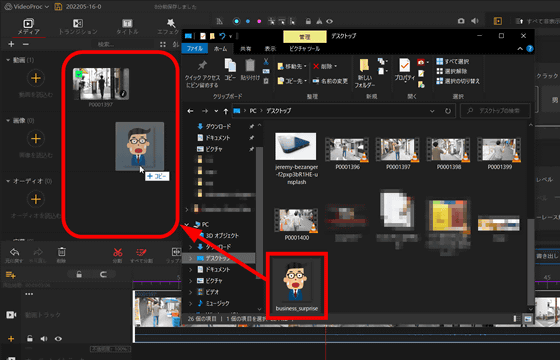The width and height of the screenshot is (560, 360).
Task: Click 選択の切り替え in ribbon
Action: click(458, 81)
